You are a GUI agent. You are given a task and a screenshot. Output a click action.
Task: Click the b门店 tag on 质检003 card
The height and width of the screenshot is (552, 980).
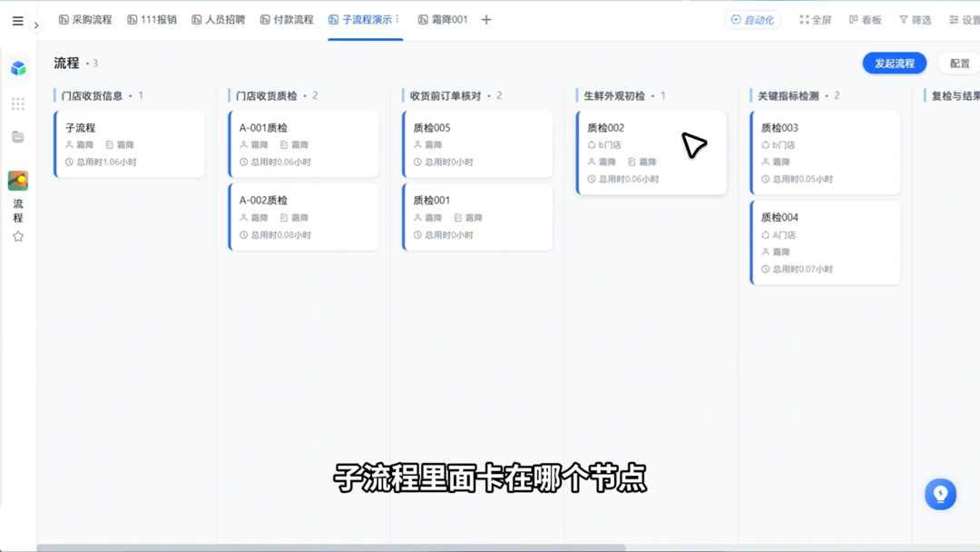[x=779, y=144]
